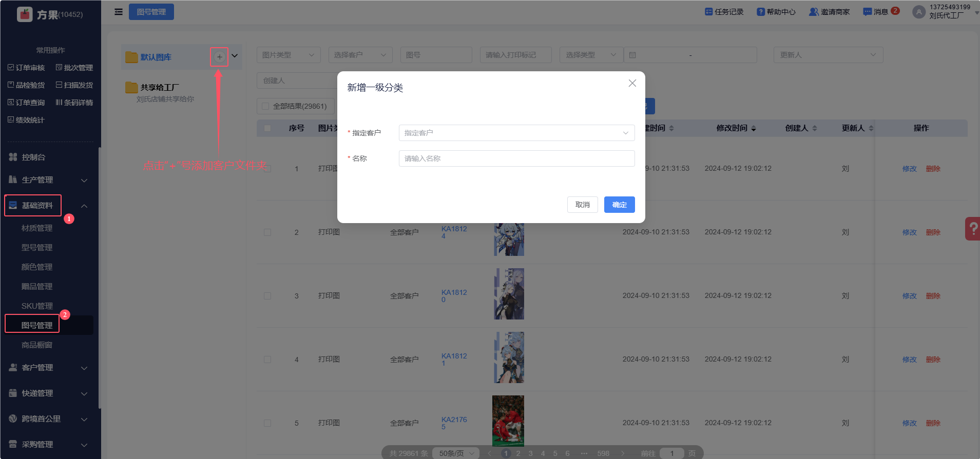Expand the chevron next to 默认图库

tap(235, 56)
